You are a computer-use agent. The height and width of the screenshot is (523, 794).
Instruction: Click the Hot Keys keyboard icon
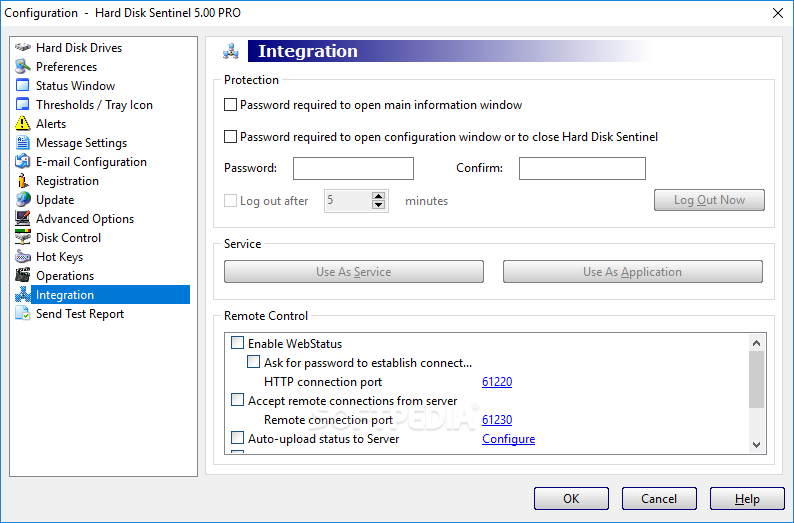tap(23, 256)
